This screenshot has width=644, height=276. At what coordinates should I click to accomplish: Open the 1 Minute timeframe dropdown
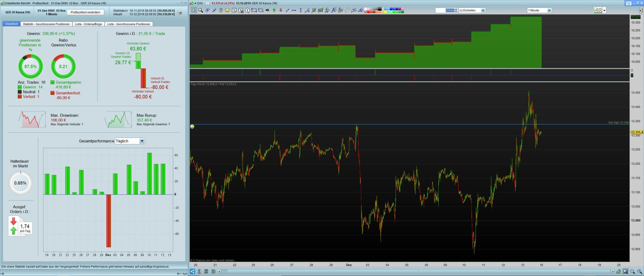(539, 10)
